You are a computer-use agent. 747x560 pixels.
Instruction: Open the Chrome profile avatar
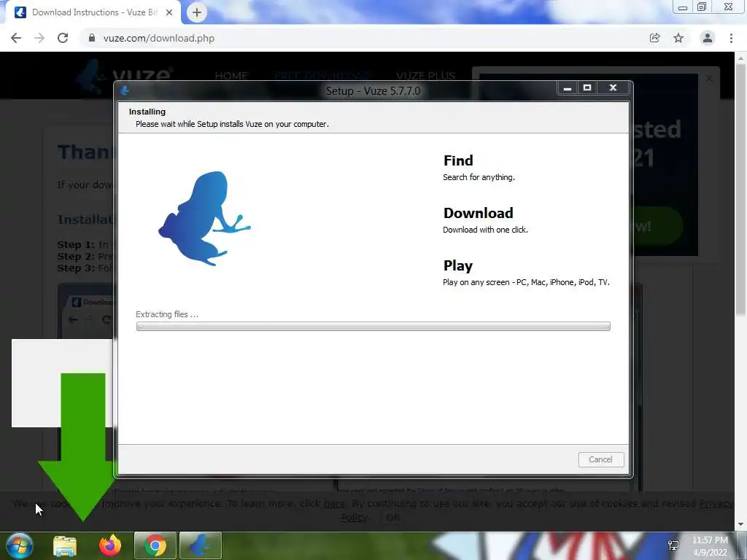(708, 38)
